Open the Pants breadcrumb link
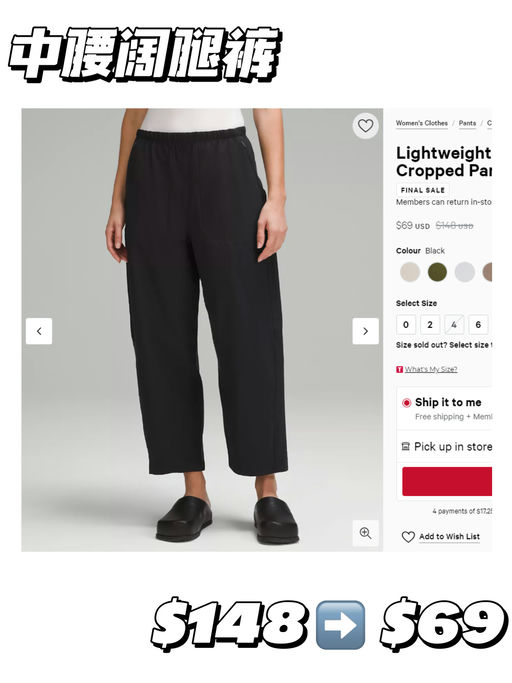 click(467, 123)
